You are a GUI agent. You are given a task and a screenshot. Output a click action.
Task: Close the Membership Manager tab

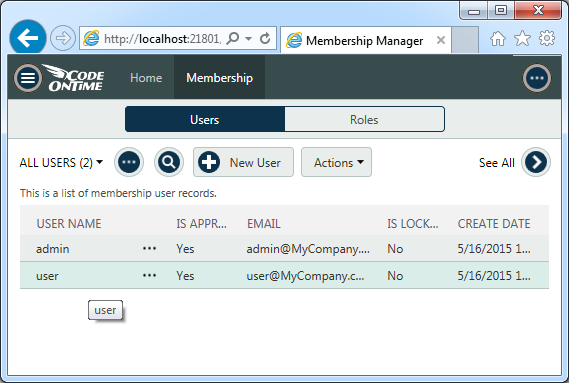tap(441, 40)
